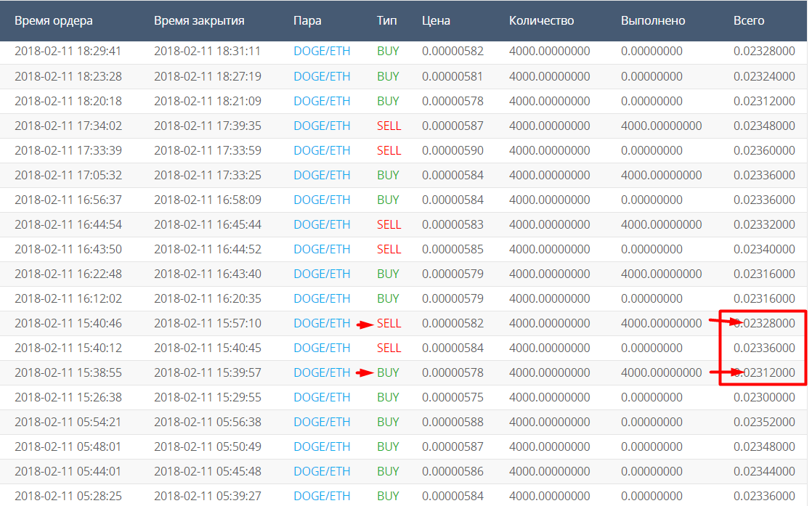Screen dimensions: 812x506
Task: Open DOGE/ETH link in the 15:40:12 order row
Action: [x=322, y=348]
